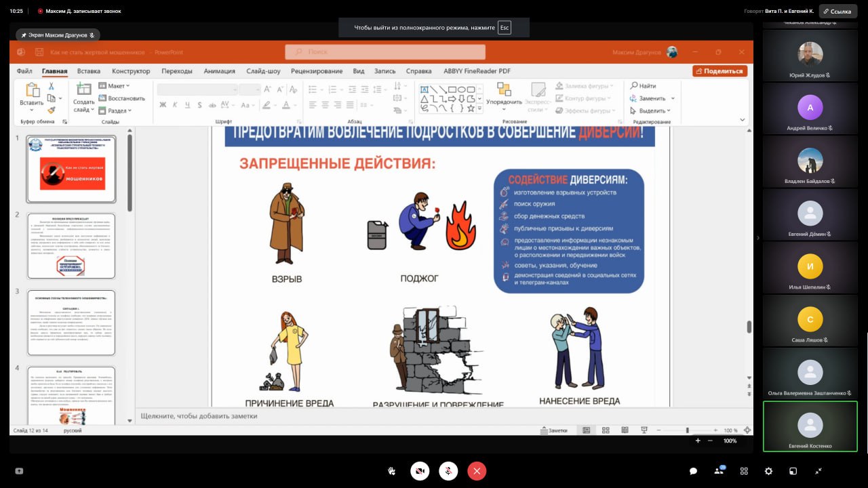The height and width of the screenshot is (488, 868).
Task: Unmute the microphone
Action: pyautogui.click(x=448, y=471)
